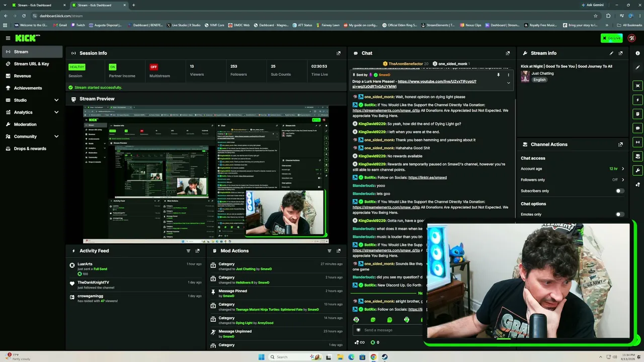Open the browser tab list dropdown
The image size is (644, 362).
6,5
